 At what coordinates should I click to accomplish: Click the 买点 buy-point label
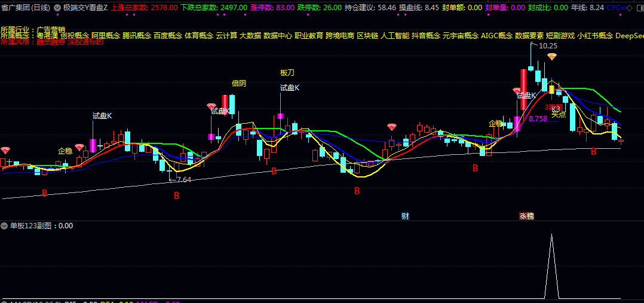559,114
